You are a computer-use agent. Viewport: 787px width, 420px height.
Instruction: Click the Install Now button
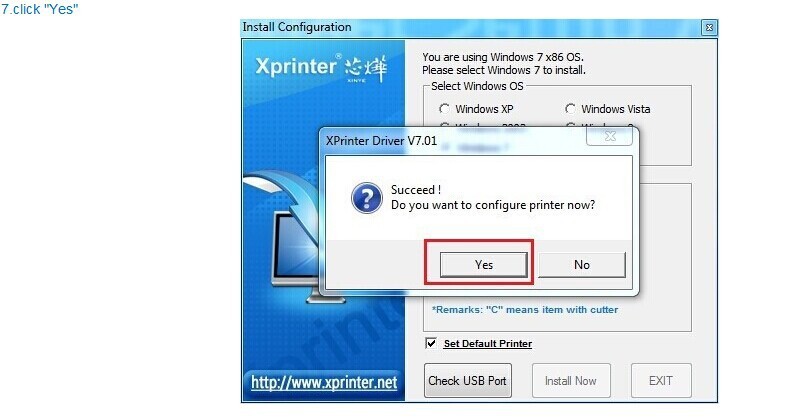571,381
